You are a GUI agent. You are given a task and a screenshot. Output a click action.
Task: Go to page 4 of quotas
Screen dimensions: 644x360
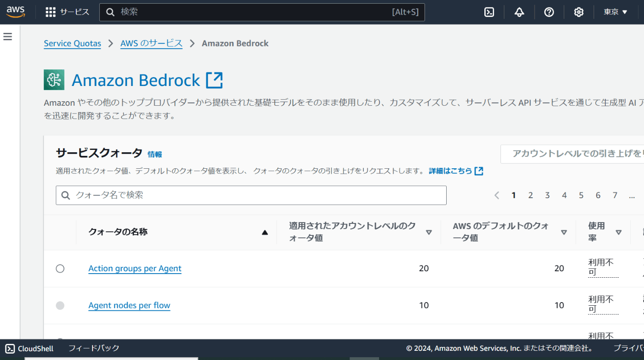pyautogui.click(x=564, y=195)
